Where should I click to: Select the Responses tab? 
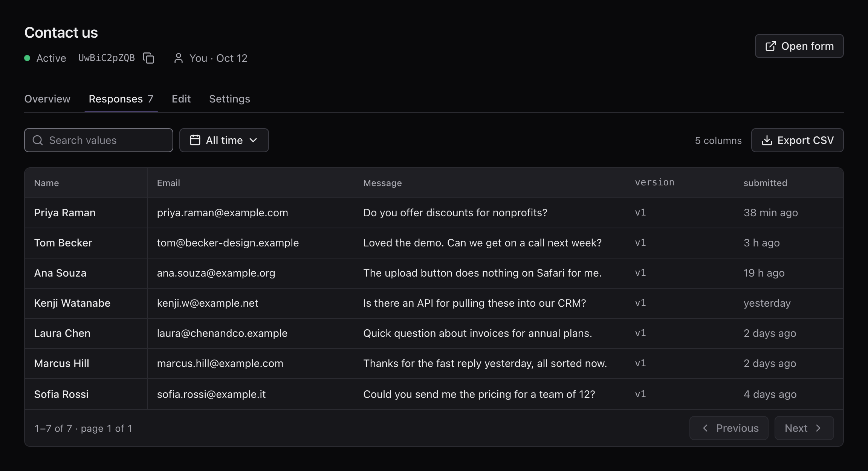[x=121, y=99]
